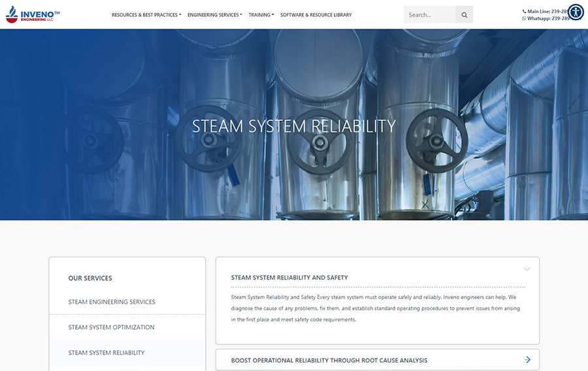The height and width of the screenshot is (371, 588).
Task: Click the WhatsApp icon in header
Action: (524, 18)
